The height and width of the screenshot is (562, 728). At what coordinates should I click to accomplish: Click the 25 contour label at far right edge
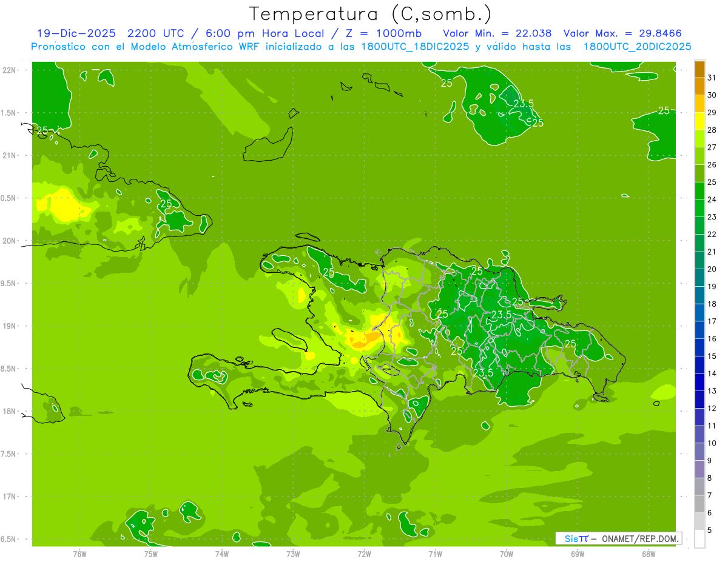(x=664, y=110)
